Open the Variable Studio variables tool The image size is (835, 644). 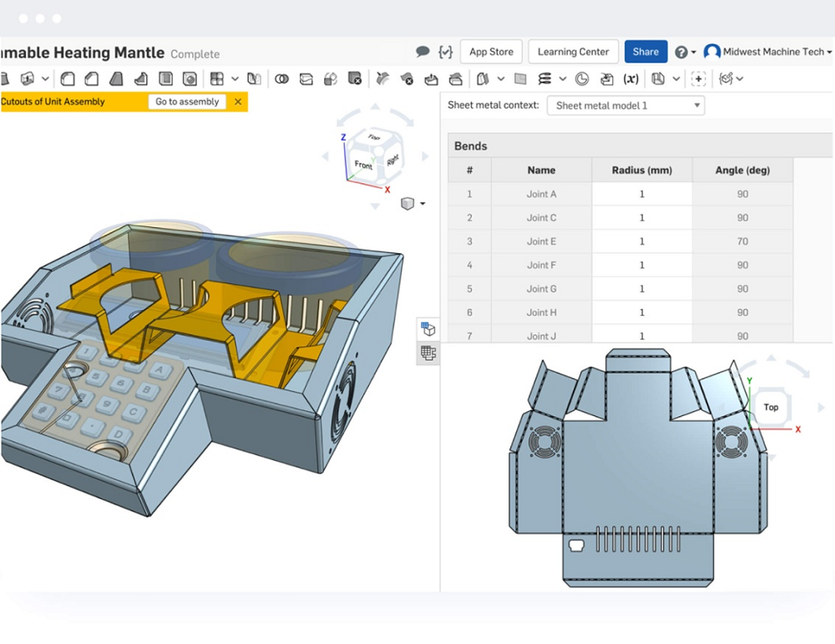tap(630, 78)
